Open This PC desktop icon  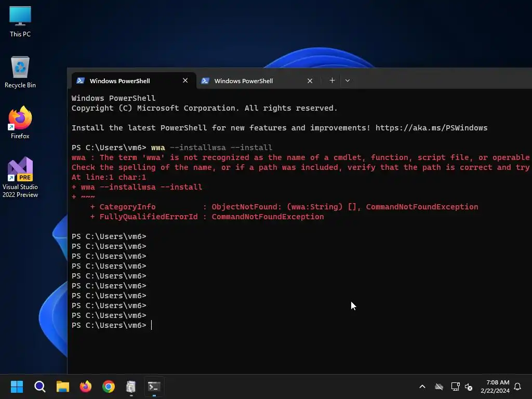pyautogui.click(x=20, y=21)
